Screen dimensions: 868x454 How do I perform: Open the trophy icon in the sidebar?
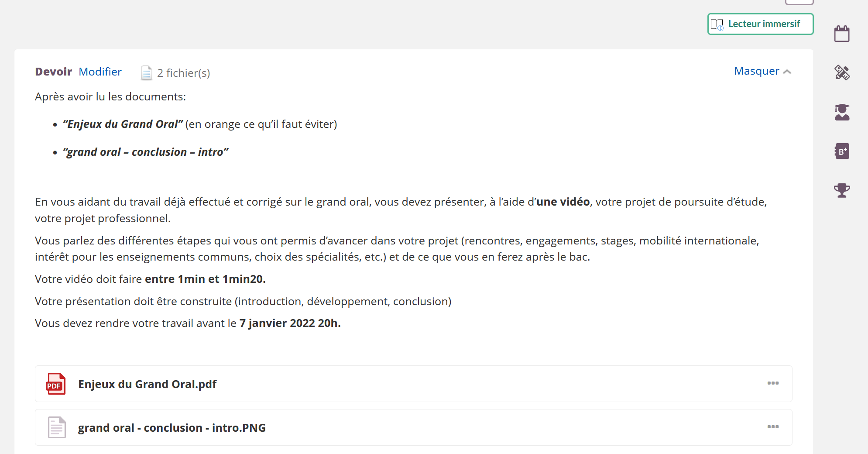(842, 190)
